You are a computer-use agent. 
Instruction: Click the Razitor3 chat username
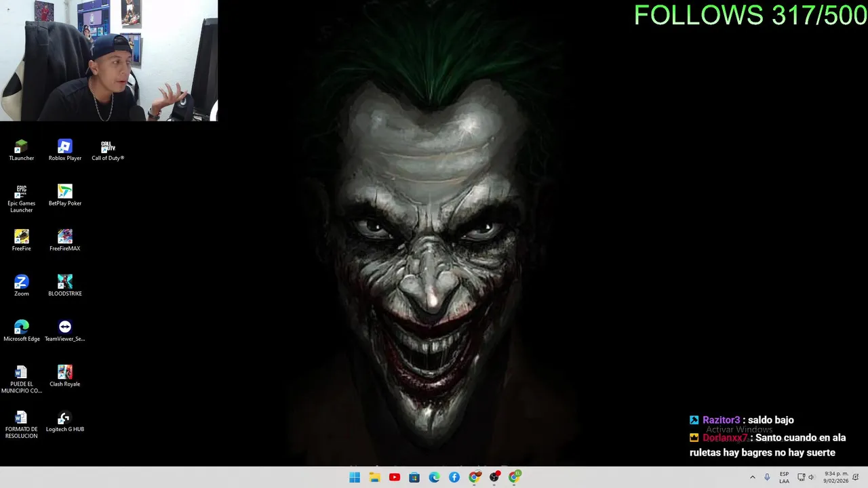point(721,420)
